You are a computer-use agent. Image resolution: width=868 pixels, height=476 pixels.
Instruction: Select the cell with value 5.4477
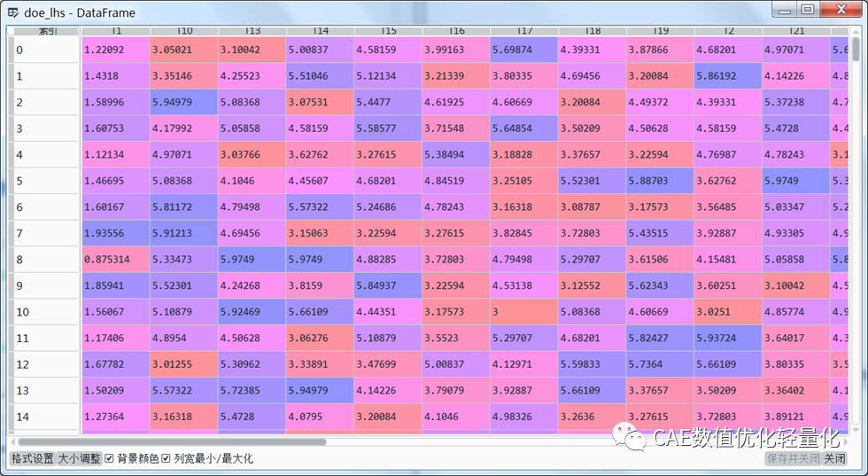[389, 102]
